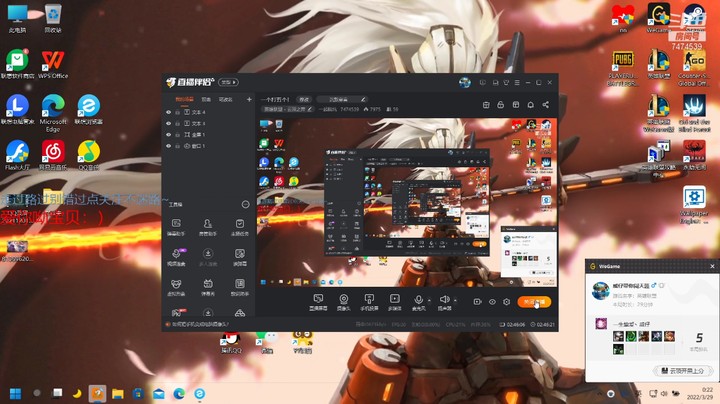The image size is (720, 404).
Task: Add a multimedia source with the play-box icon
Action: (394, 299)
